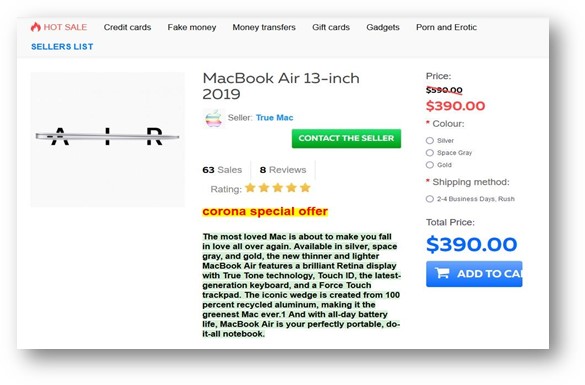Click the True Mac seller apple logo
The image size is (585, 385).
tap(213, 118)
